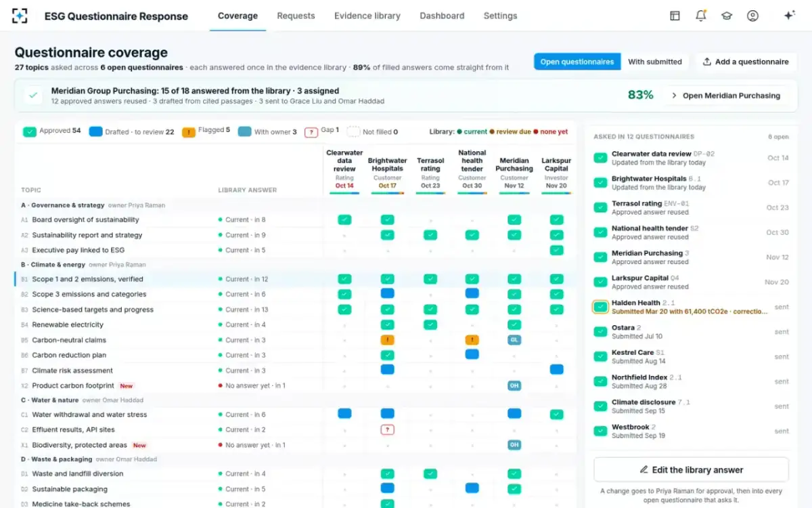Click Halden Health status checkbox
Screen dimensions: 812x508
[x=600, y=307]
